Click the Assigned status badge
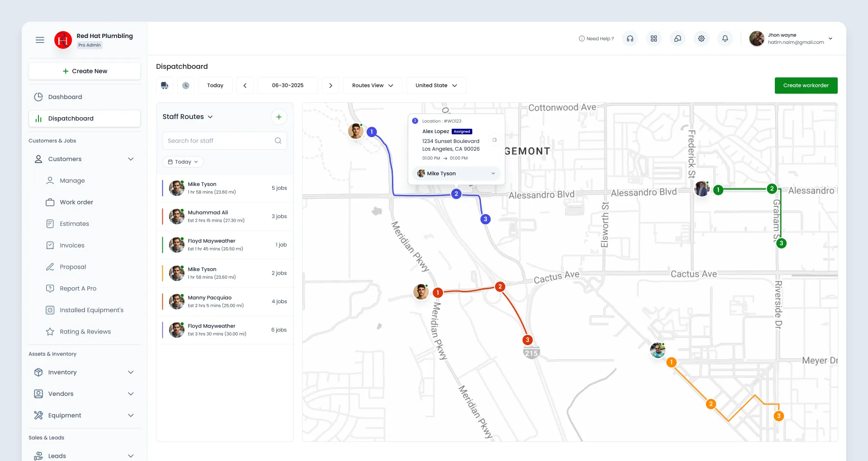The width and height of the screenshot is (868, 461). [462, 132]
